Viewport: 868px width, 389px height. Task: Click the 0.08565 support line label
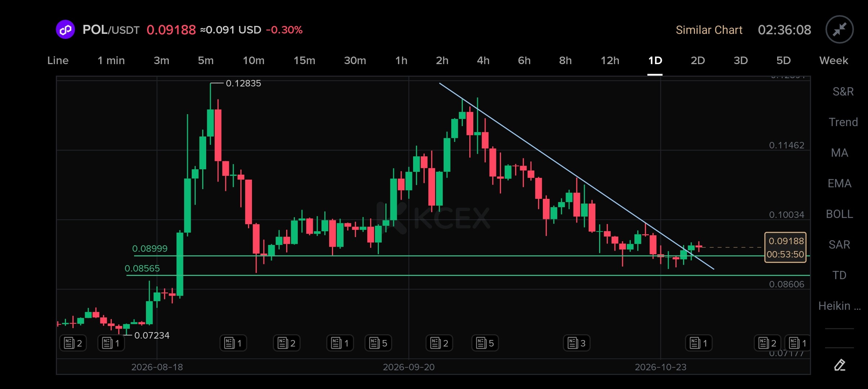(x=142, y=268)
